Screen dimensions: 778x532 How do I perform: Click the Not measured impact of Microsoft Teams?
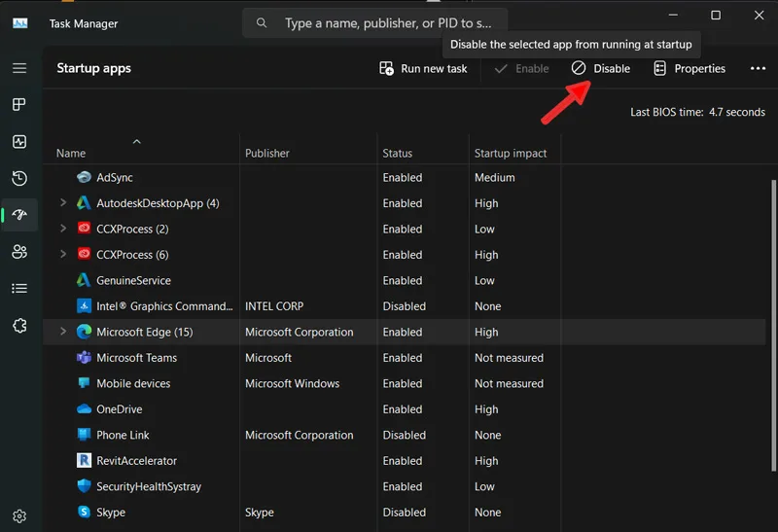click(509, 358)
